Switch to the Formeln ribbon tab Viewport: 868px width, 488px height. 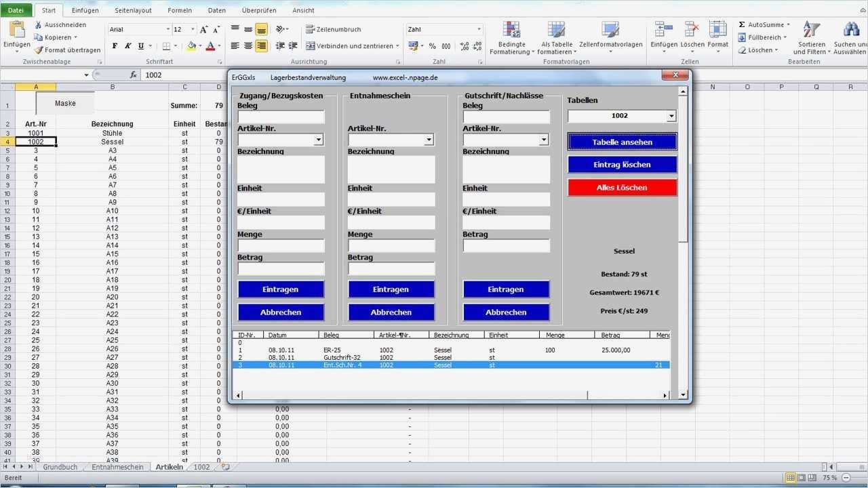180,10
